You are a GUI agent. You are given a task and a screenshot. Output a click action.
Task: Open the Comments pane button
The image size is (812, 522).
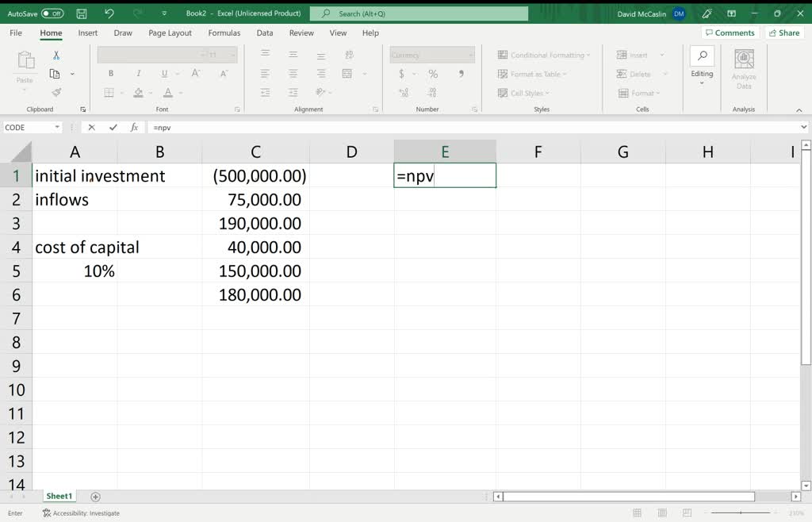tap(730, 33)
